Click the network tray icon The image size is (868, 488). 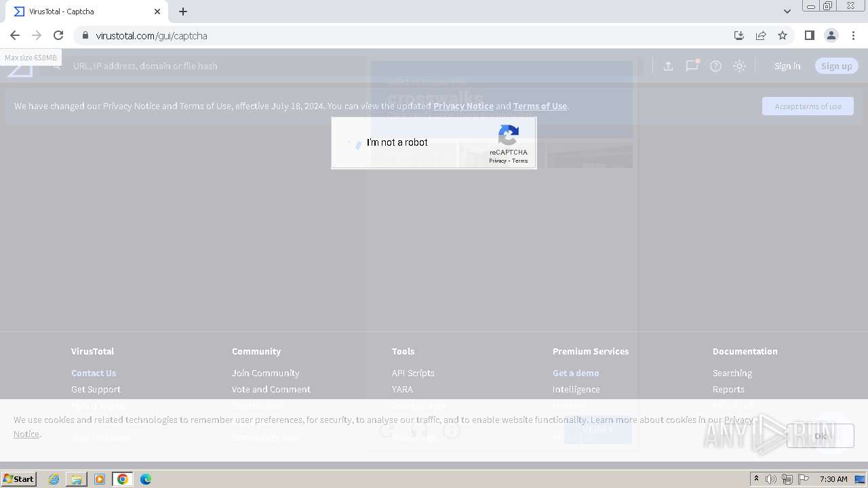787,479
